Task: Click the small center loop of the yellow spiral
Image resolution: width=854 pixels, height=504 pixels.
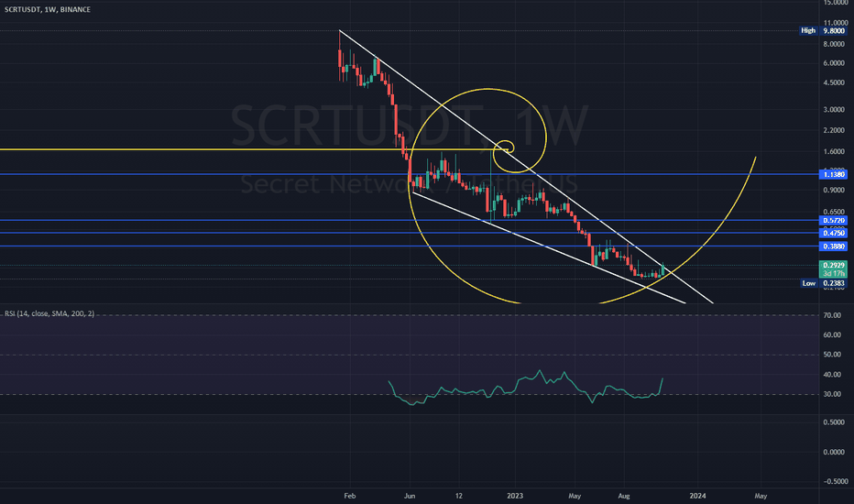Action: click(505, 148)
